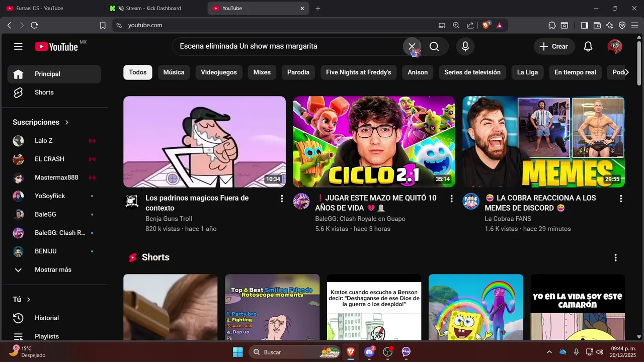Select the Videojuegos chip
Viewport: 644px width, 362px height.
[219, 72]
